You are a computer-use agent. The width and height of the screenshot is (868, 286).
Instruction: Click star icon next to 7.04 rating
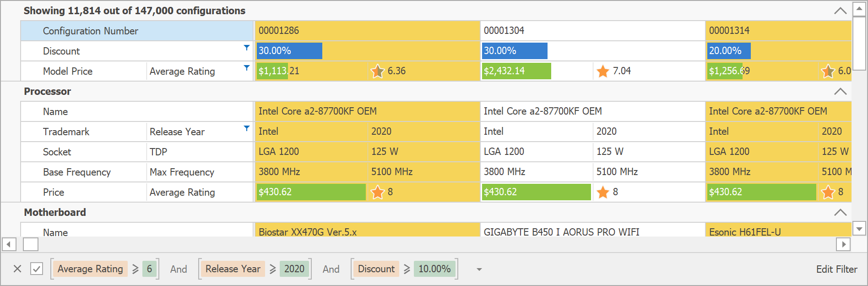coord(603,71)
